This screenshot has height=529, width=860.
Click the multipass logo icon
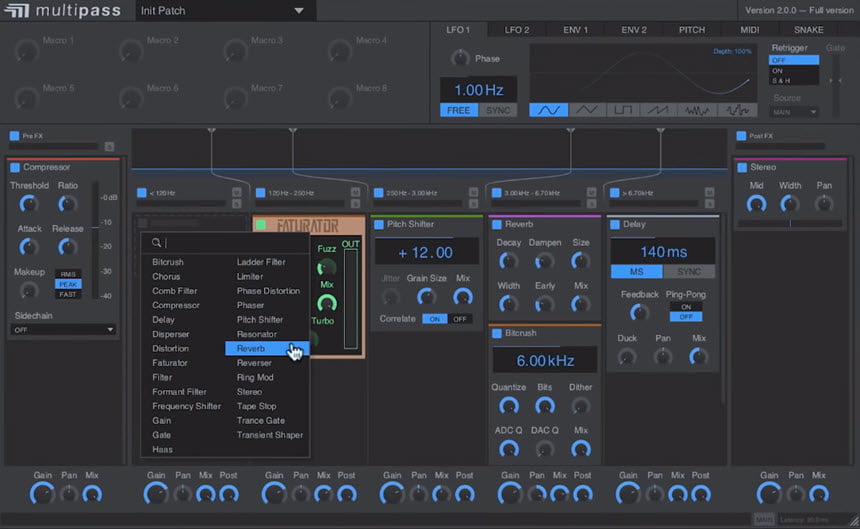click(x=16, y=10)
